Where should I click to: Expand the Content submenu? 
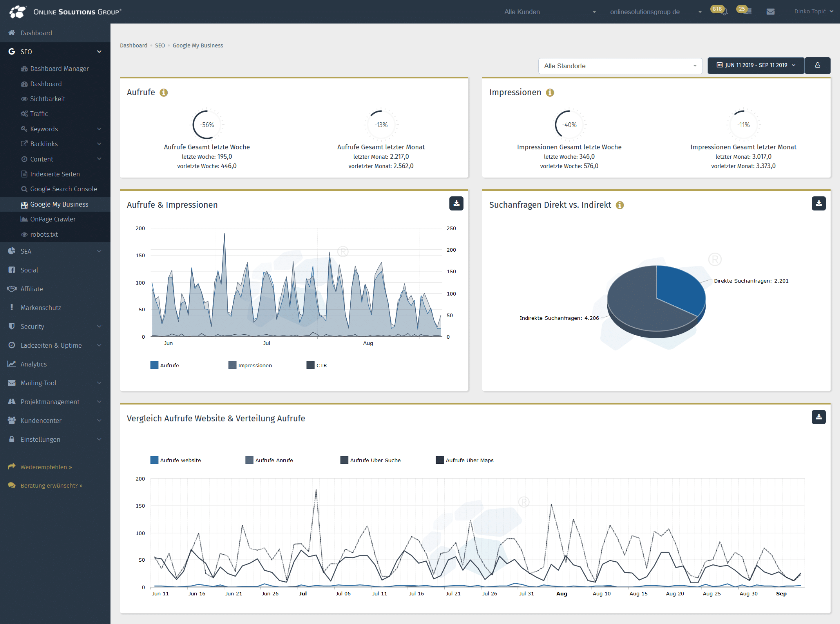tap(55, 159)
